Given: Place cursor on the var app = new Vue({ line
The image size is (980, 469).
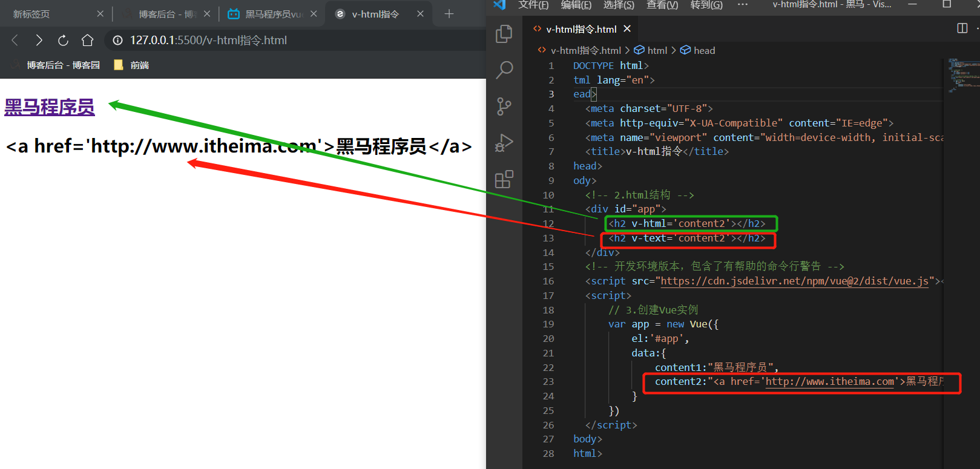Looking at the screenshot, I should [x=663, y=324].
